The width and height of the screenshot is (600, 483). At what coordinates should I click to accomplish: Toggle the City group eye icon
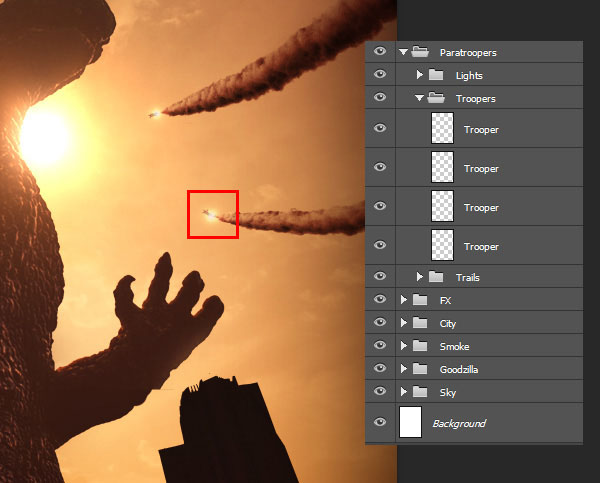[380, 322]
